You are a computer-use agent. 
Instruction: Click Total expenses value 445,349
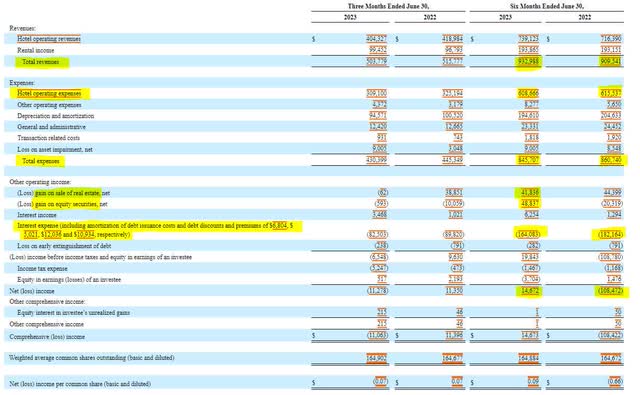453,160
